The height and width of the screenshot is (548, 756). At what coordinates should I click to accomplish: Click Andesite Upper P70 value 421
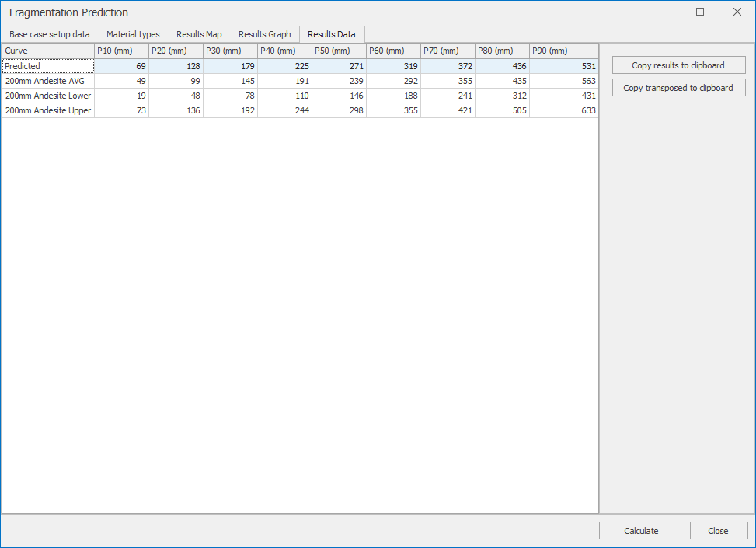pos(448,110)
